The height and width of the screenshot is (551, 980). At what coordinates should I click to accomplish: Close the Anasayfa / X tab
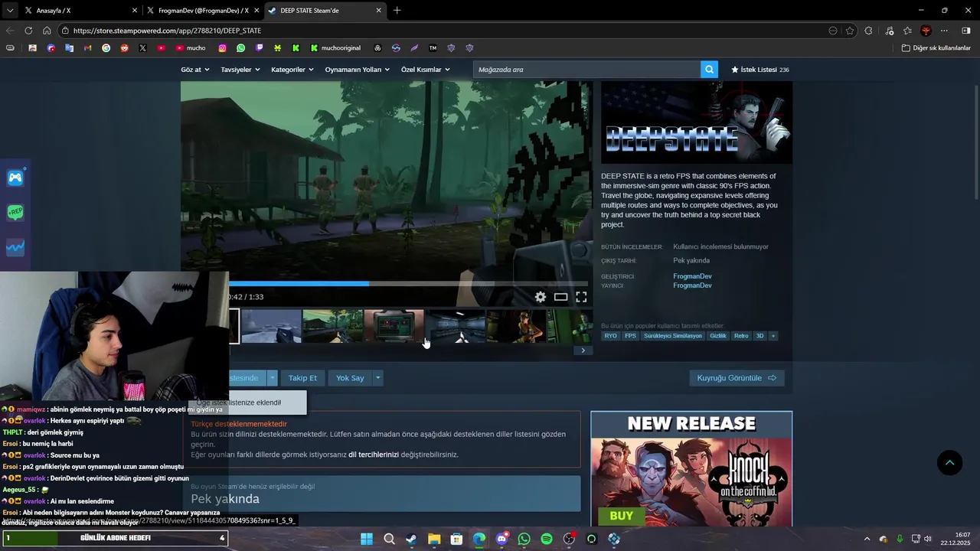click(135, 11)
